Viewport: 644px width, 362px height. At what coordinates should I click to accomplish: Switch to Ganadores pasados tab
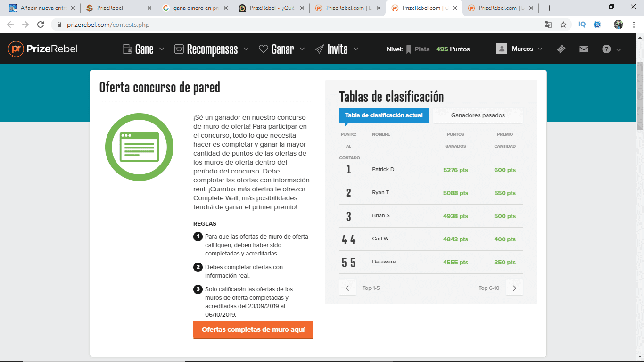pyautogui.click(x=478, y=115)
